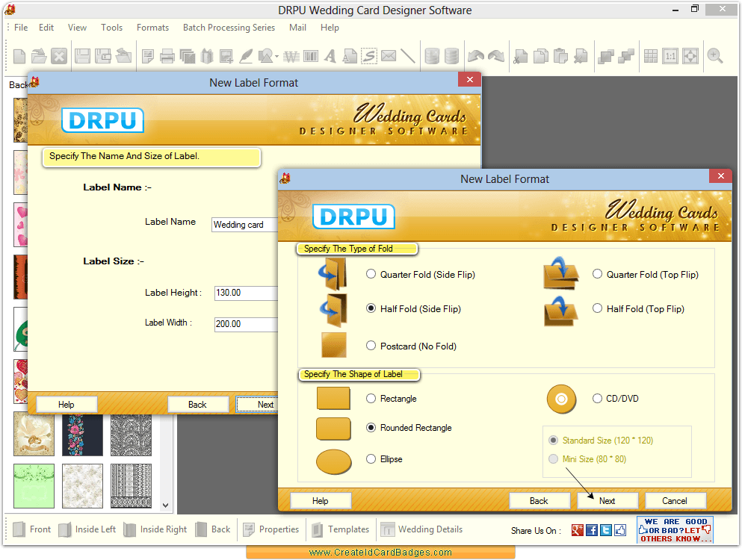
Task: Open the Formats menu
Action: click(x=153, y=28)
